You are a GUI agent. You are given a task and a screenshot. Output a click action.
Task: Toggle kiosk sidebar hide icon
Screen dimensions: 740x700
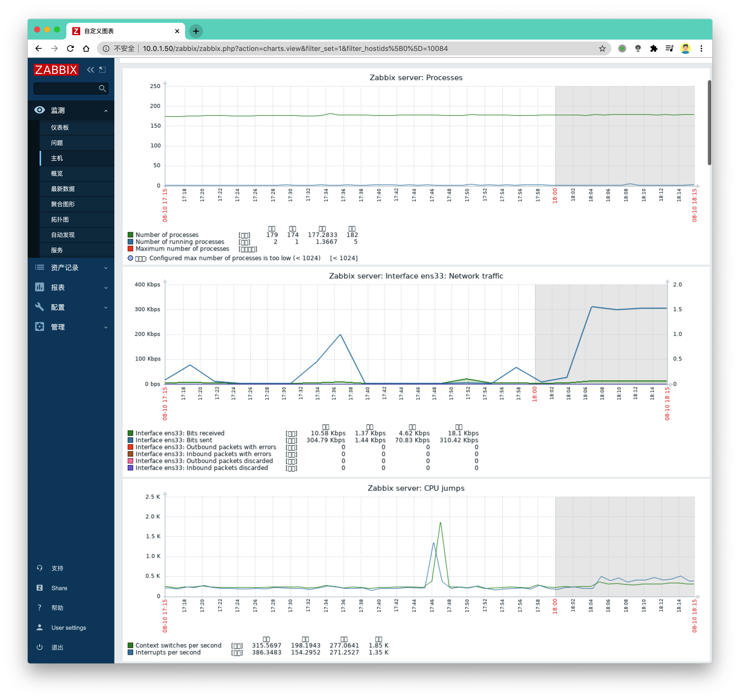tap(103, 70)
